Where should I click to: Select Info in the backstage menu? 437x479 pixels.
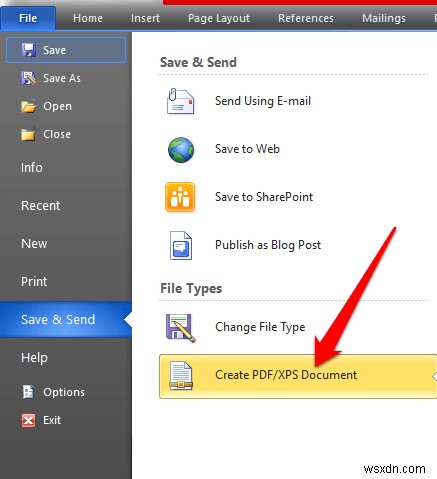coord(32,168)
